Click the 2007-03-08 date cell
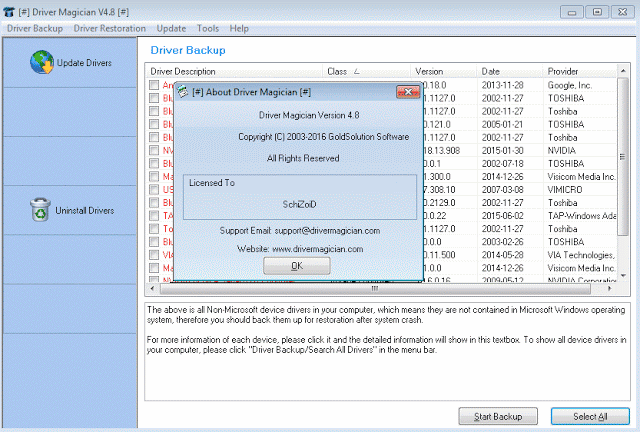 tap(502, 189)
